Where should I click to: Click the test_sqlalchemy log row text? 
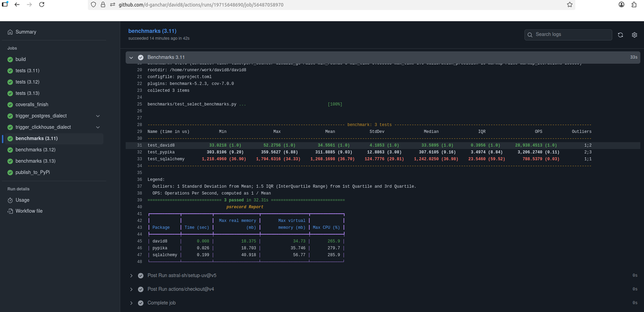coord(166,159)
